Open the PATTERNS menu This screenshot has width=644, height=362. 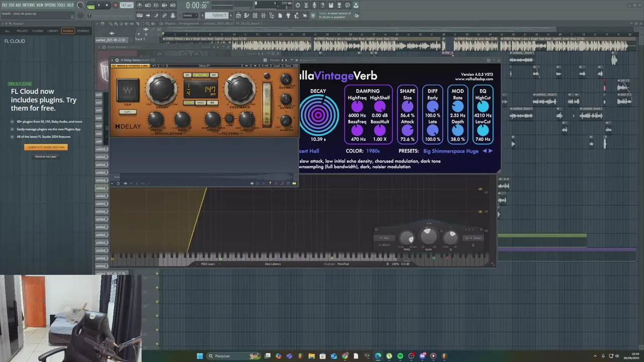[28, 5]
